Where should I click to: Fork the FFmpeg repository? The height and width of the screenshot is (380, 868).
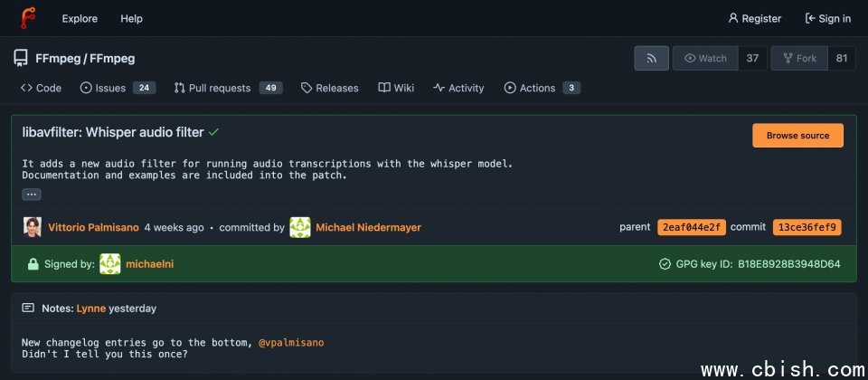tap(799, 58)
